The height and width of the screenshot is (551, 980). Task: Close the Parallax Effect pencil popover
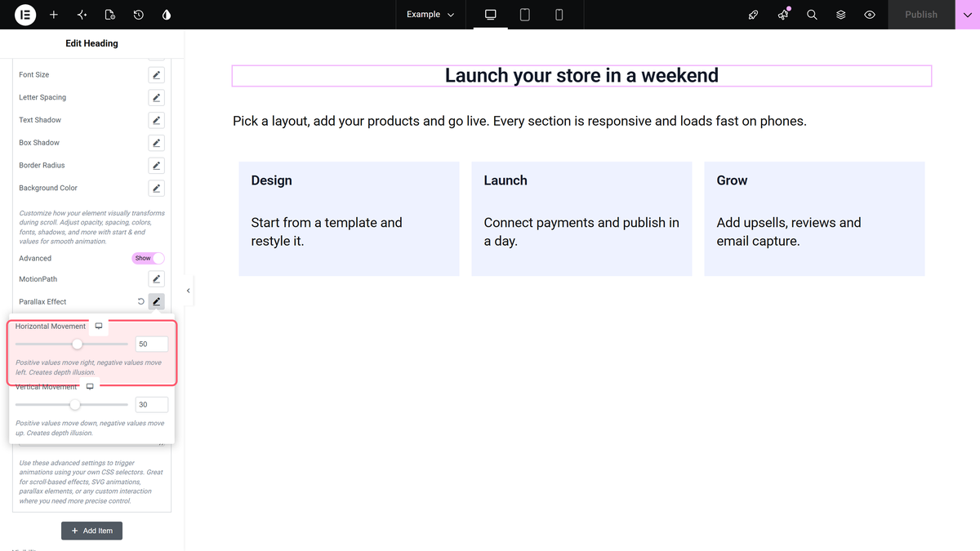click(157, 302)
